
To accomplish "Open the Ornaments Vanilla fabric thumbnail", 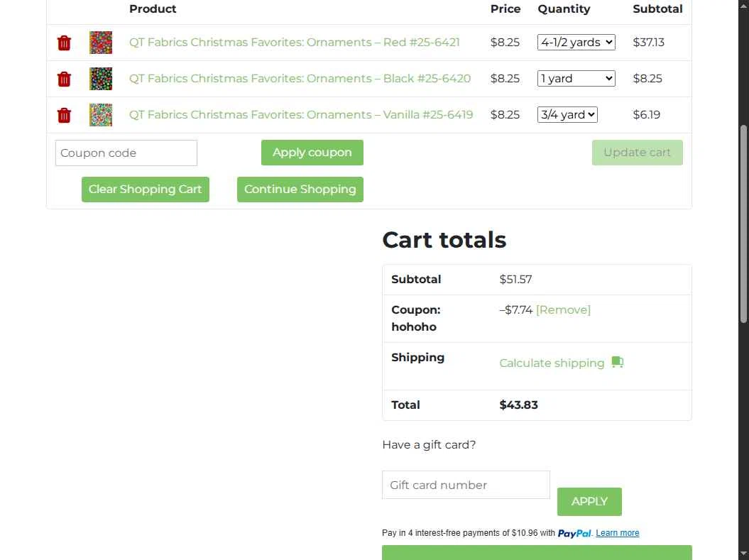I will coord(101,115).
